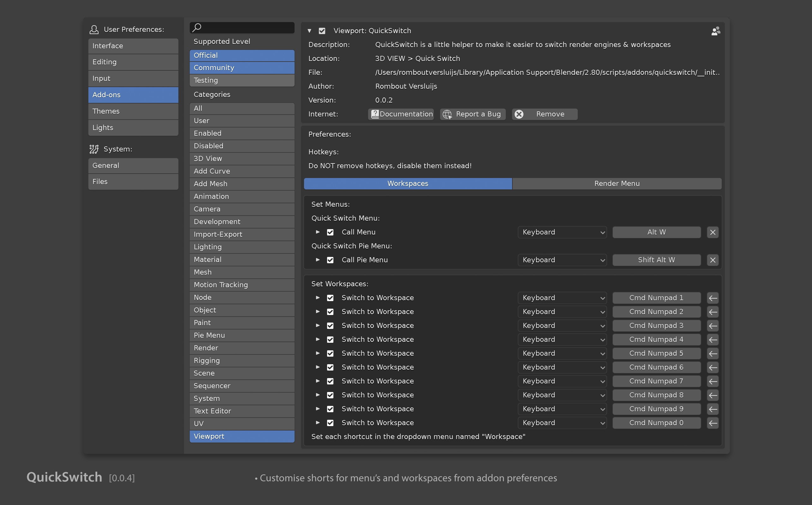This screenshot has height=505, width=812.
Task: Select the Render Menu tab
Action: pyautogui.click(x=617, y=183)
